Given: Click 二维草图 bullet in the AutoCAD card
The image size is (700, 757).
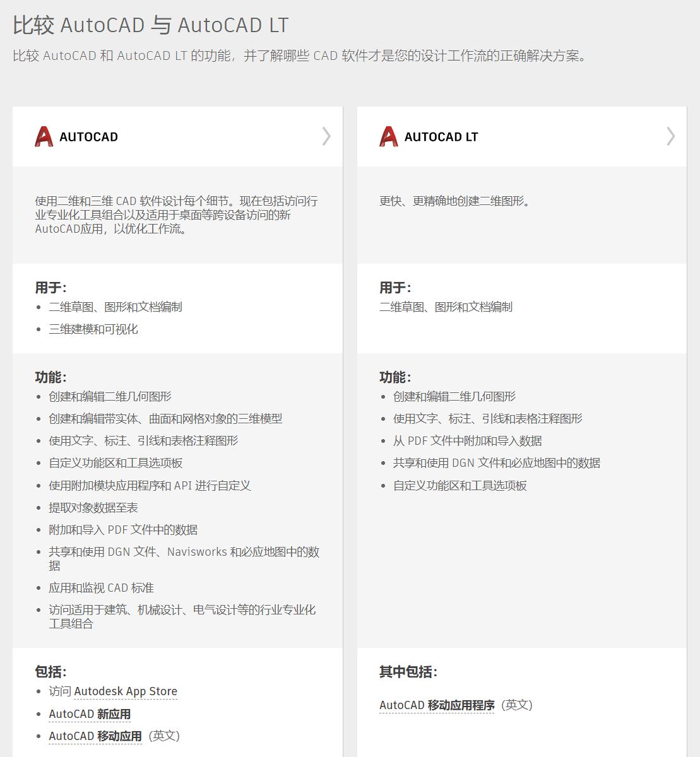Looking at the screenshot, I should 116,307.
